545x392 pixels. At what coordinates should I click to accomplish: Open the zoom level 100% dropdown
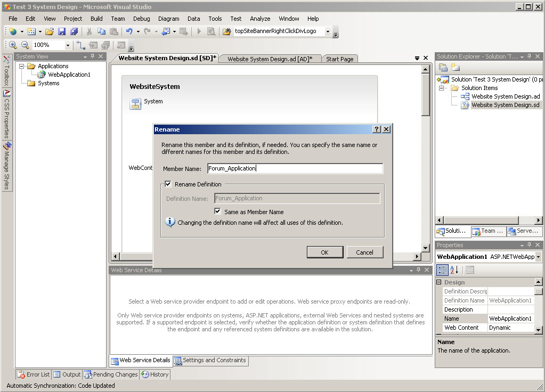(x=68, y=45)
